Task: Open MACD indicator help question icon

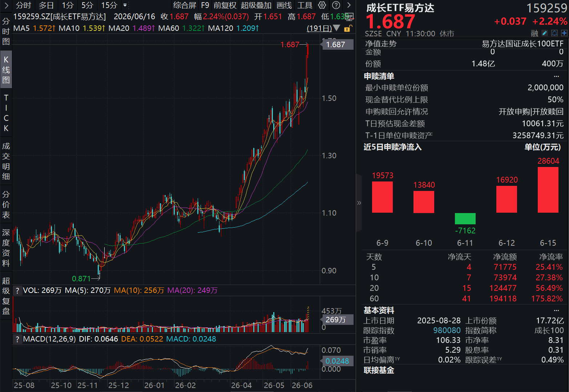Action: (x=17, y=339)
